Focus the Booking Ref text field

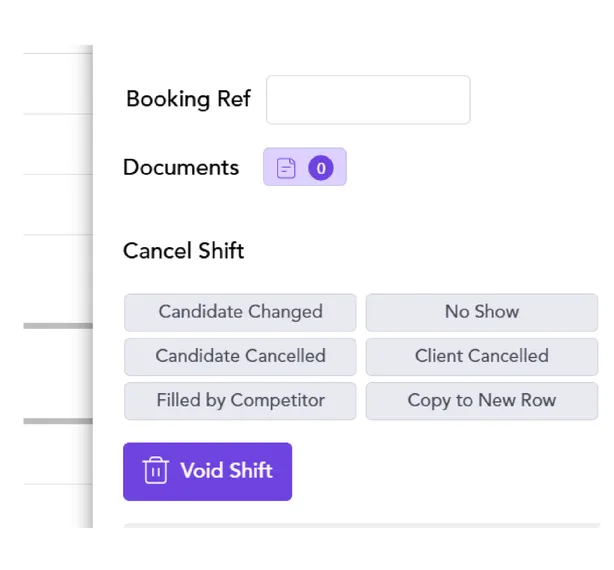pyautogui.click(x=368, y=100)
